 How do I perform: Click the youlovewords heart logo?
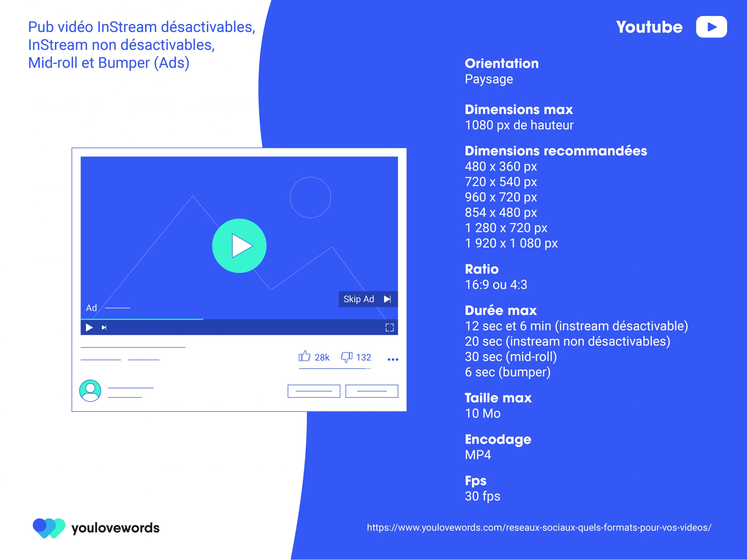point(49,528)
